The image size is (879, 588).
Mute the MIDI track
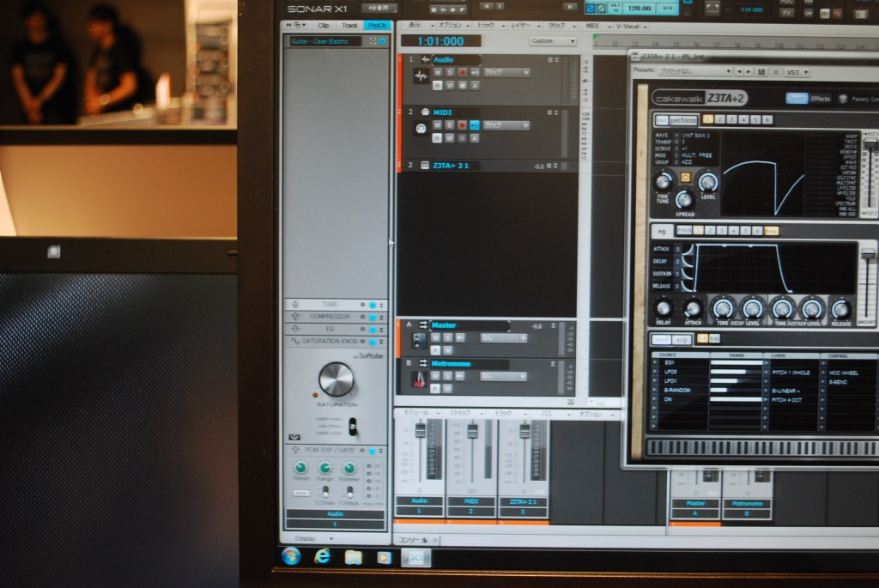(437, 125)
